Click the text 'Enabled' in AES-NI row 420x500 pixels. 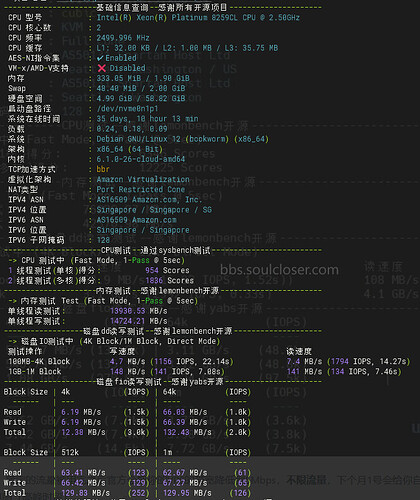(121, 58)
